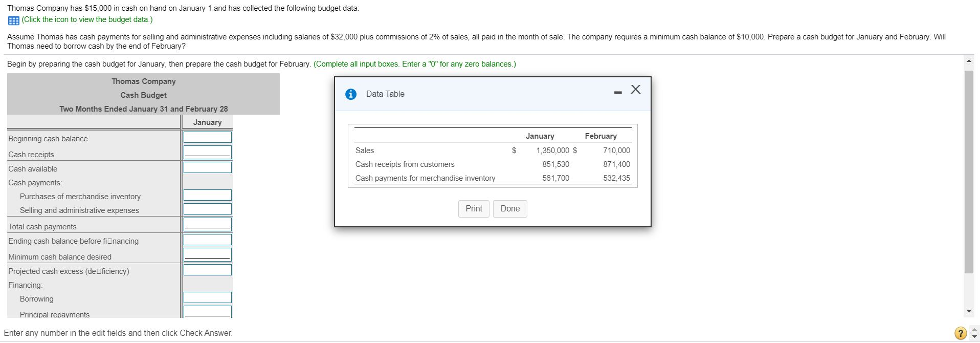Click 'Cash payments for merchandise inventory' row label
The image size is (980, 343).
[x=425, y=178]
